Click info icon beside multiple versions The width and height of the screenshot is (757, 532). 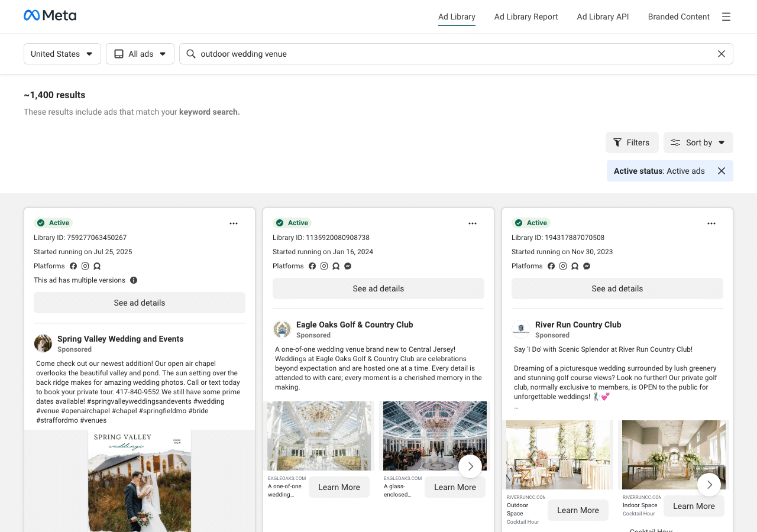point(134,280)
